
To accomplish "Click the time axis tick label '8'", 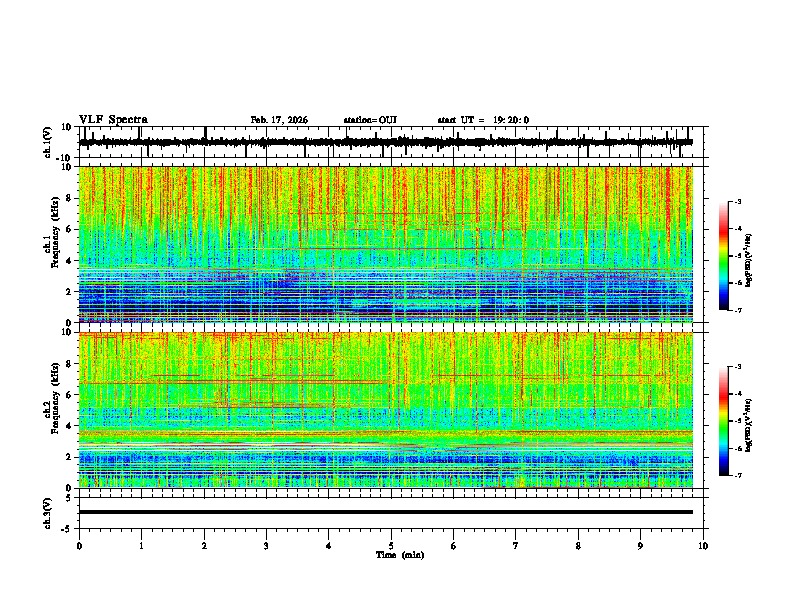I will coord(578,546).
